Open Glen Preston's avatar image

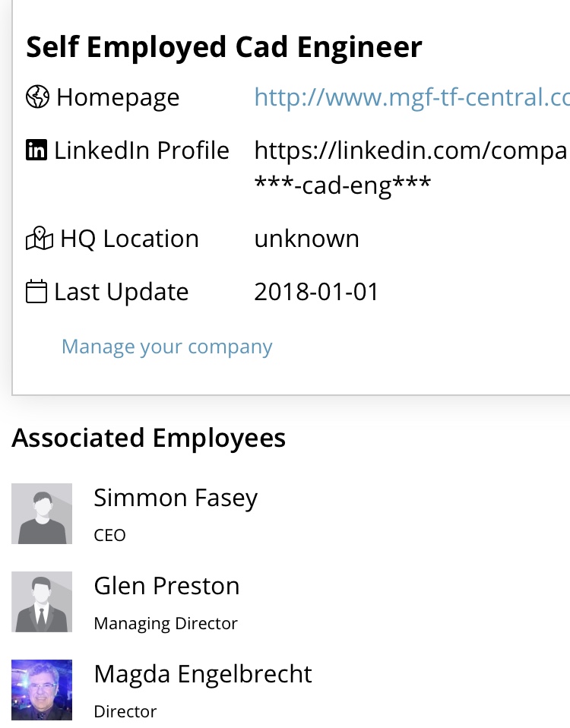coord(42,602)
